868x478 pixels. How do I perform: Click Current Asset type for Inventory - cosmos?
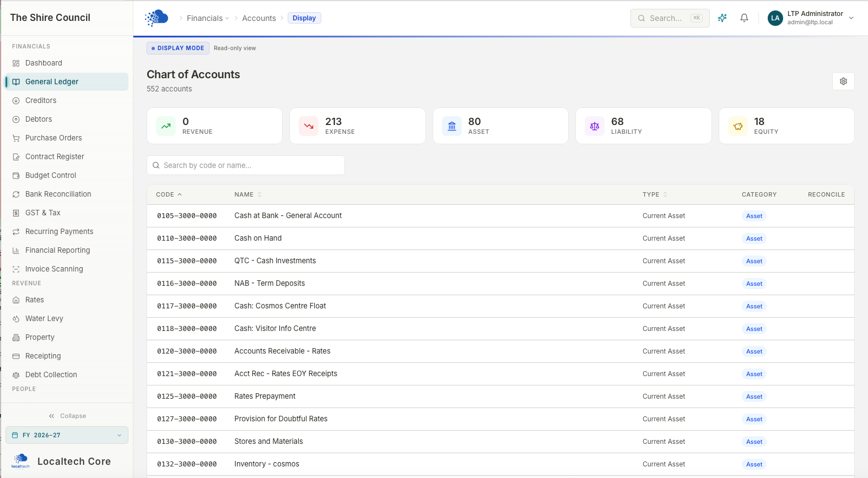(664, 464)
